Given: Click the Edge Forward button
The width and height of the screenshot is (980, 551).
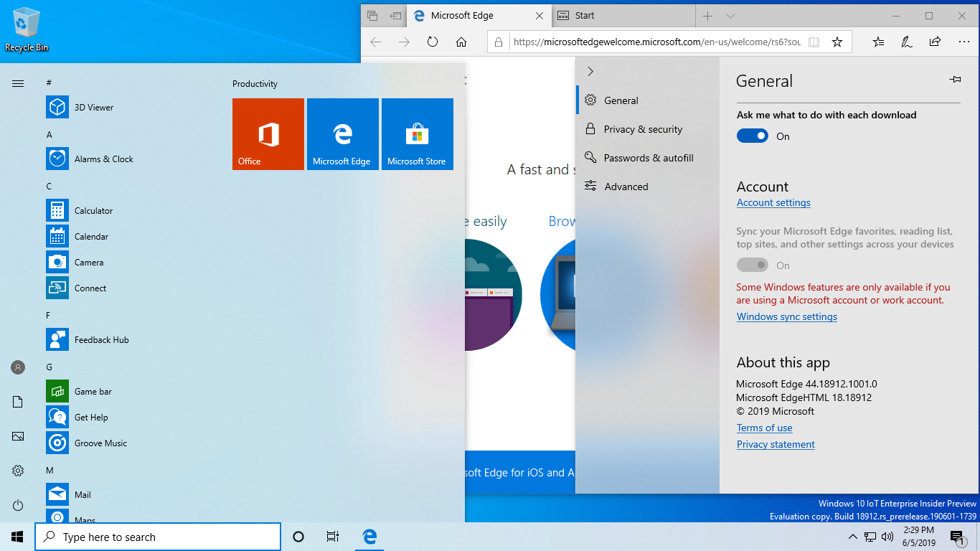Looking at the screenshot, I should tap(404, 42).
